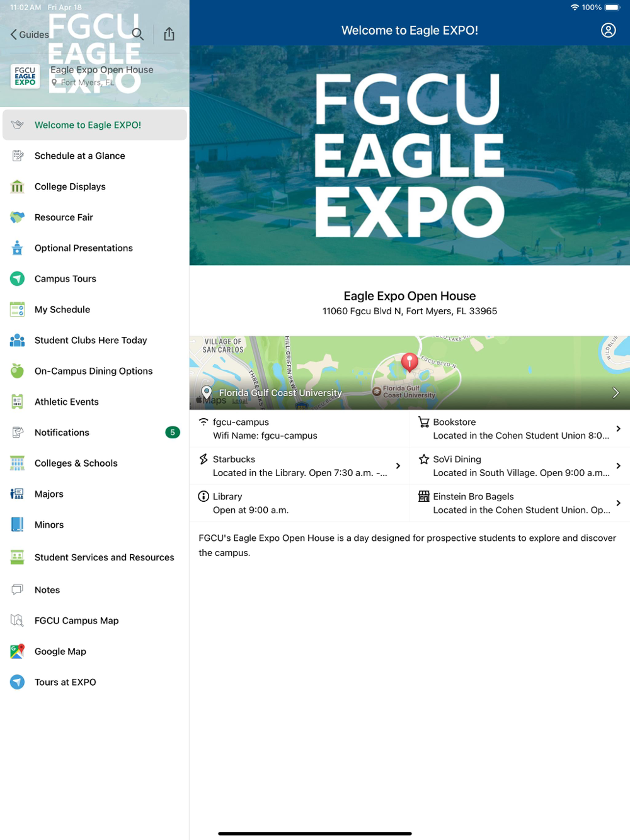Tap the Wi-Fi status icon
Image resolution: width=630 pixels, height=840 pixels.
coord(575,8)
